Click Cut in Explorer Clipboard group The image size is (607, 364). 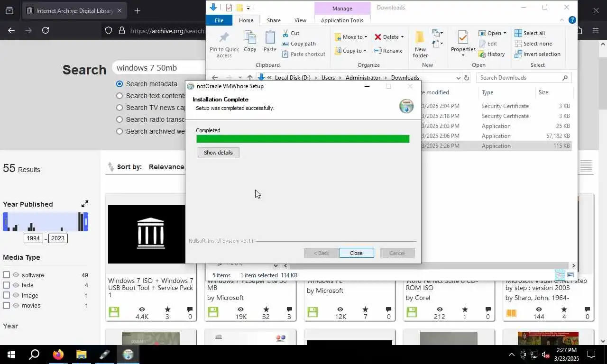[291, 33]
